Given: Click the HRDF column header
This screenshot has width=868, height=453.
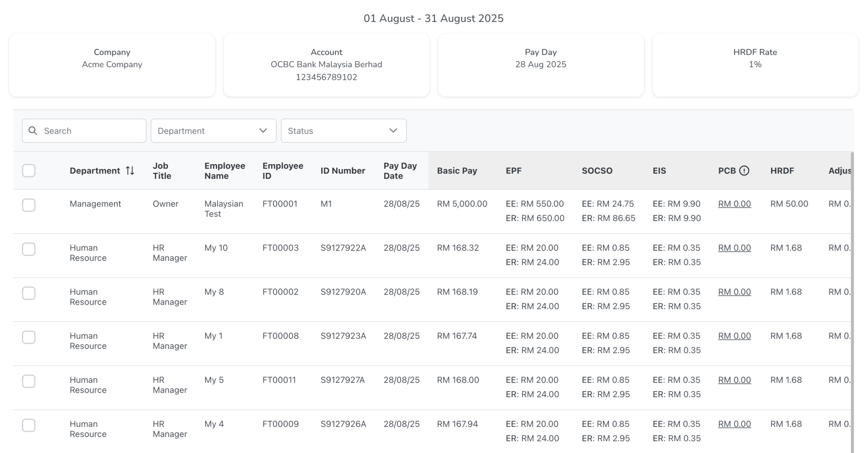Looking at the screenshot, I should [782, 171].
